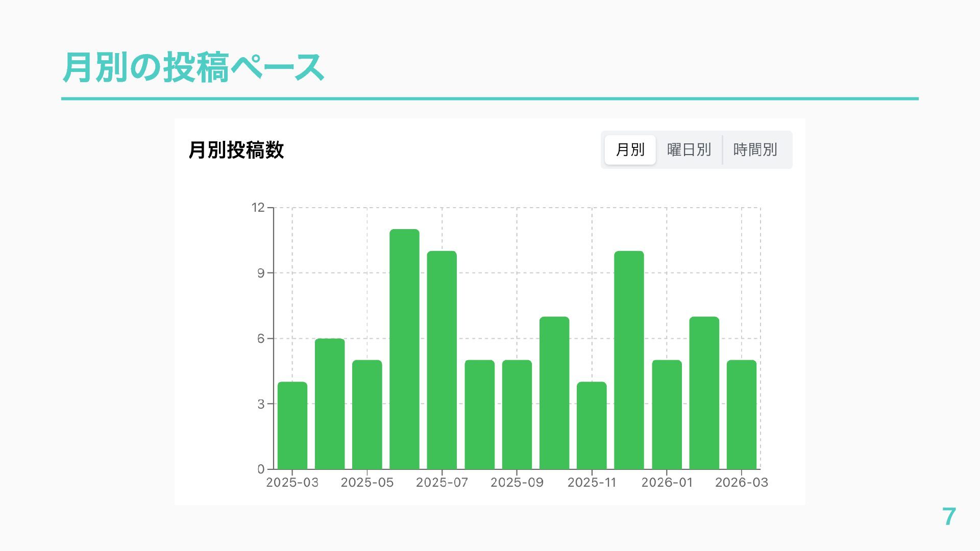Click the 2025-09 bar
980x551 pixels.
pos(517,415)
